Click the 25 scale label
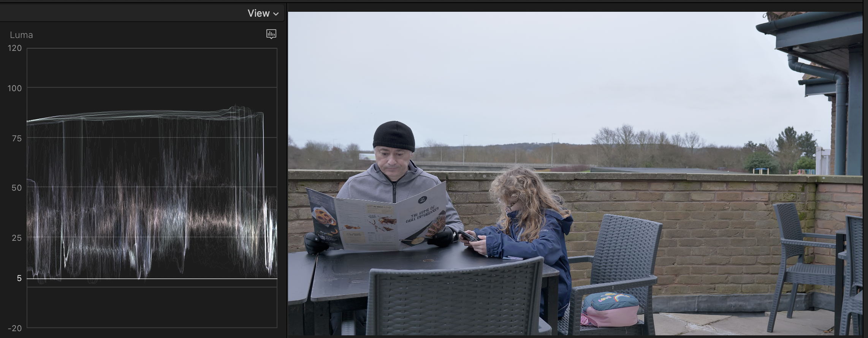Image resolution: width=868 pixels, height=338 pixels. click(x=17, y=238)
